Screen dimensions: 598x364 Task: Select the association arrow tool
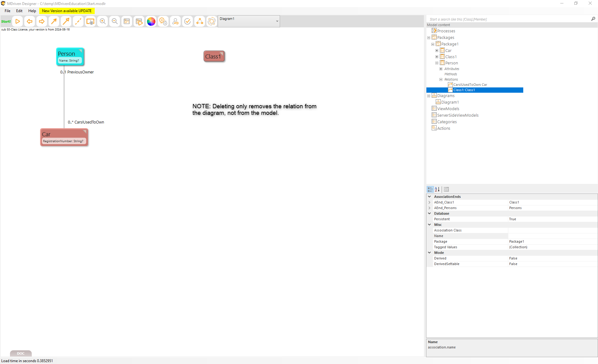click(54, 21)
